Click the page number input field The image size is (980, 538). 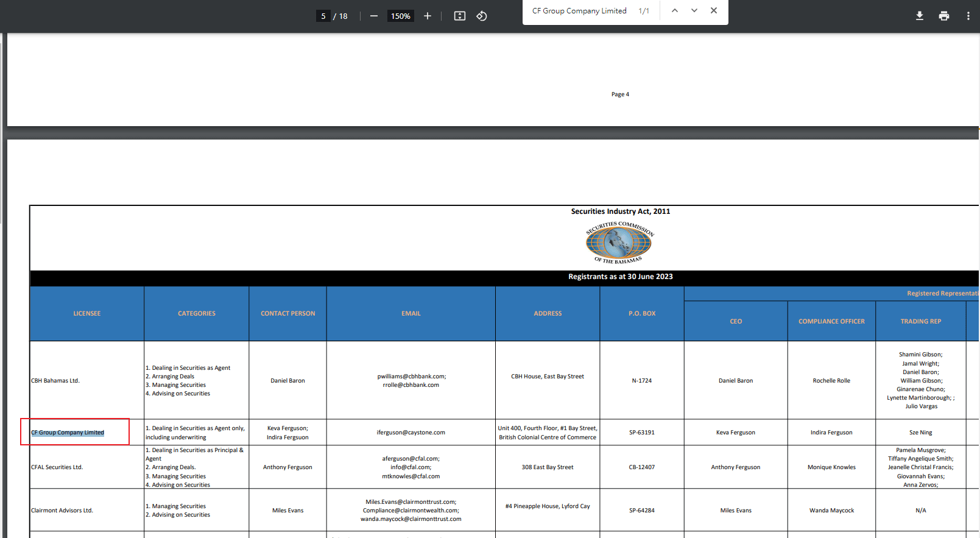(323, 16)
